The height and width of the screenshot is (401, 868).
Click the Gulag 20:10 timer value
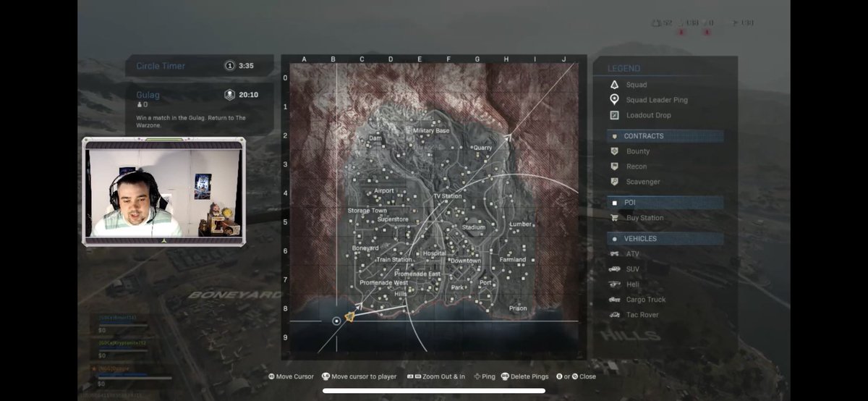point(248,95)
